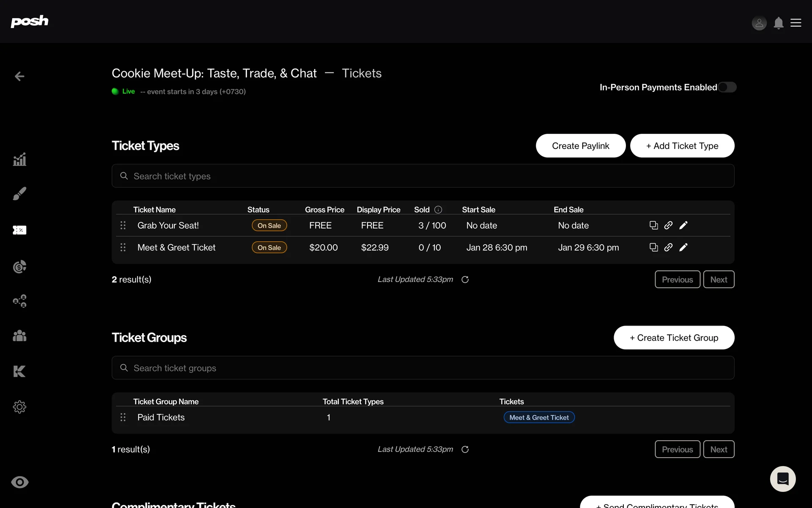Click the Create Paylink button
This screenshot has height=508, width=812.
[x=580, y=146]
